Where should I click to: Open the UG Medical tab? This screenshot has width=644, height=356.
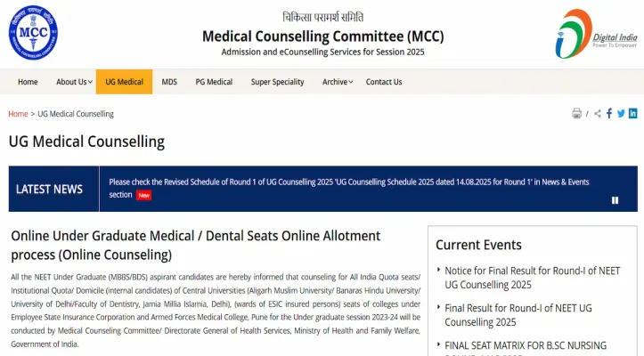coord(124,82)
